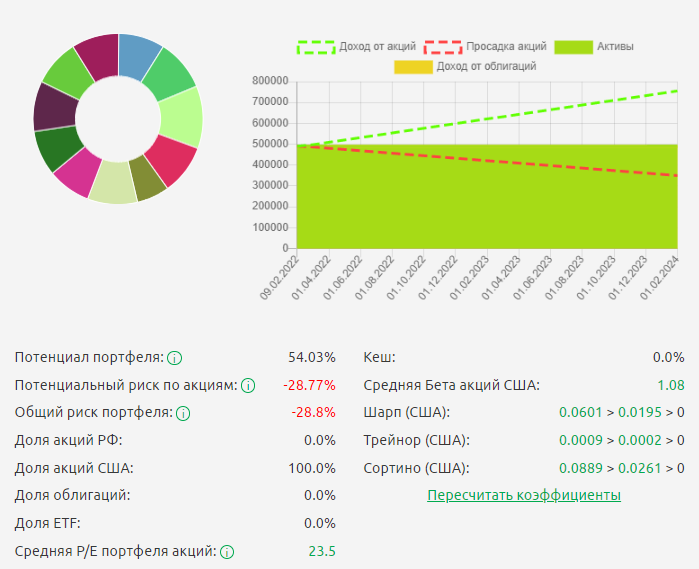
Task: Click the Средняя Бета value 1.08
Action: point(670,385)
